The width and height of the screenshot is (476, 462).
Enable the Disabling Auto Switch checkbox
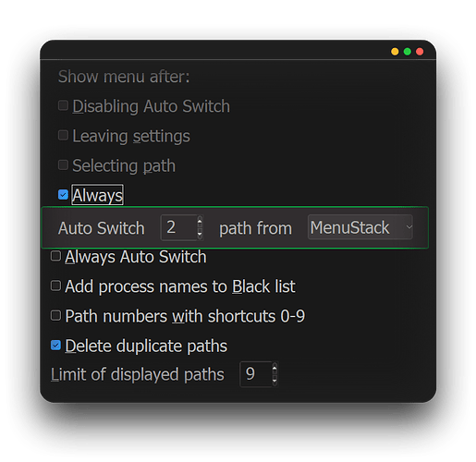[63, 105]
